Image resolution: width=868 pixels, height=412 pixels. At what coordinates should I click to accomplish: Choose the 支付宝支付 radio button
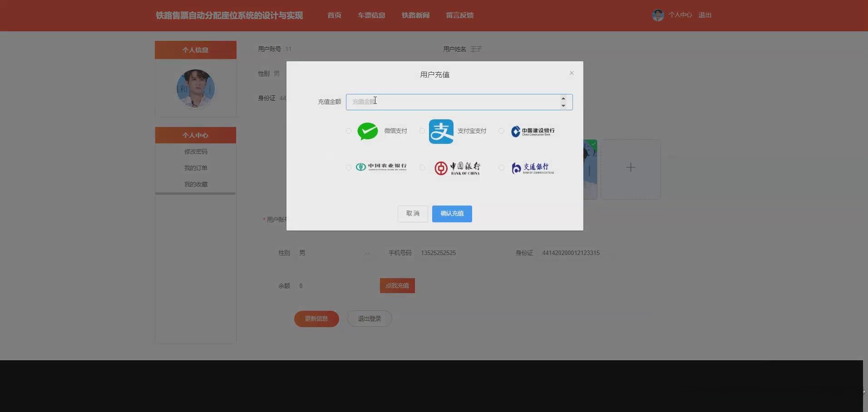pos(422,131)
